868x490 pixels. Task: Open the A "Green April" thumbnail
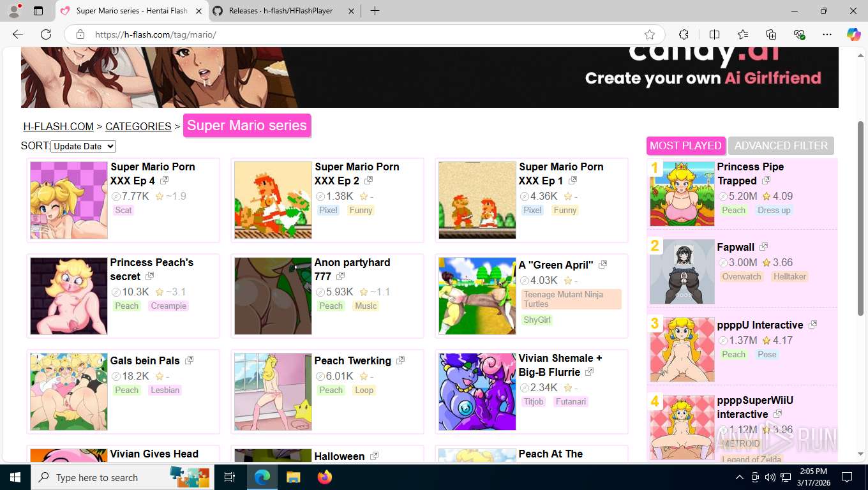[x=477, y=296]
